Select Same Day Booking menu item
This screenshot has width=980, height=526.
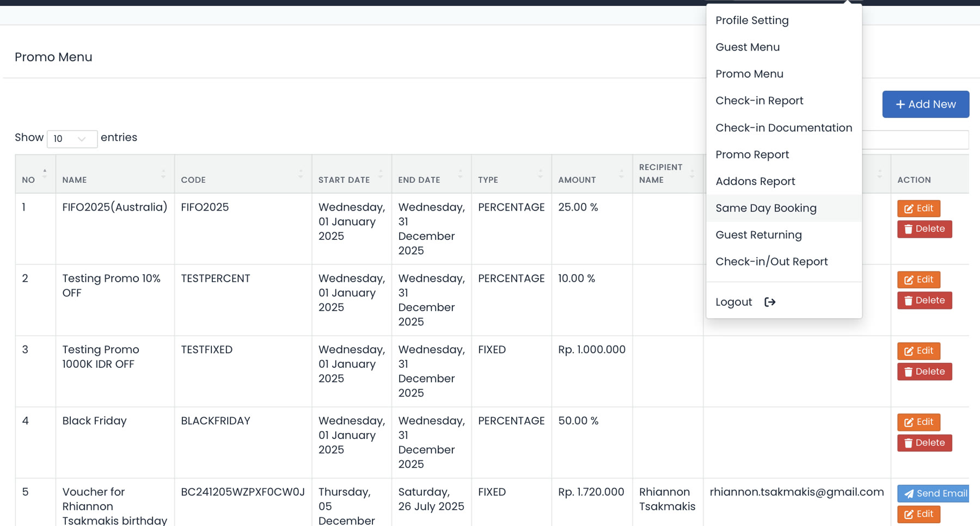point(784,208)
